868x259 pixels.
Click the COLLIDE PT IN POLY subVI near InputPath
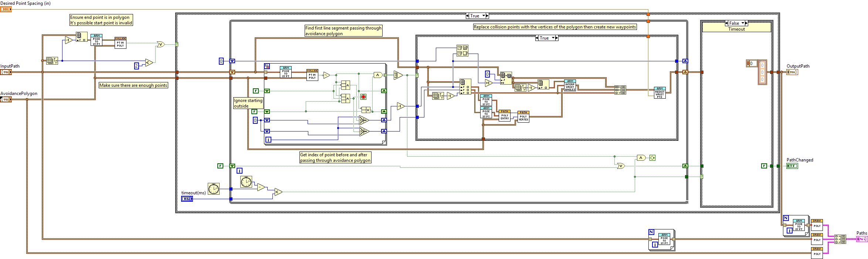tap(120, 43)
